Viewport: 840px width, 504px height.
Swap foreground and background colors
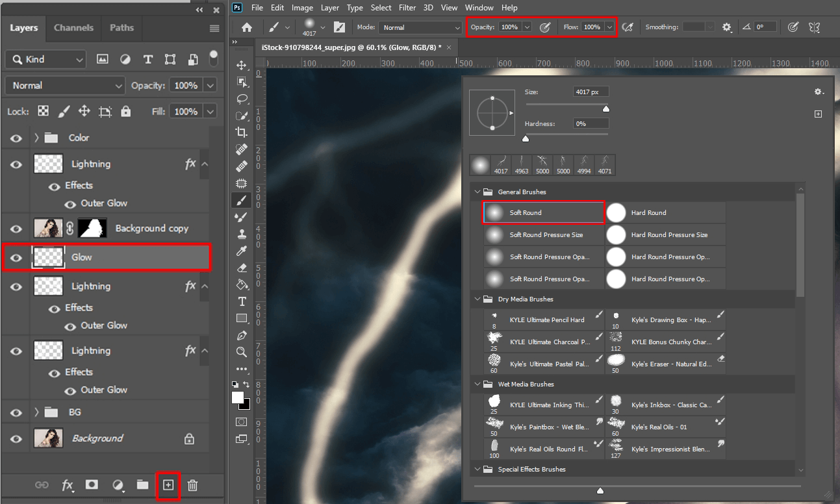[247, 385]
